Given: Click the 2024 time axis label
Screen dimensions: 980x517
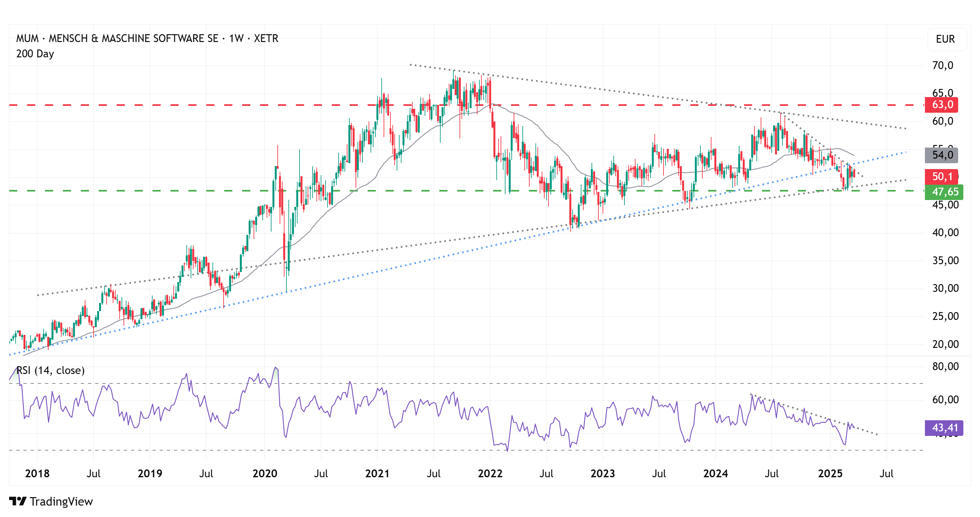Looking at the screenshot, I should [x=715, y=474].
